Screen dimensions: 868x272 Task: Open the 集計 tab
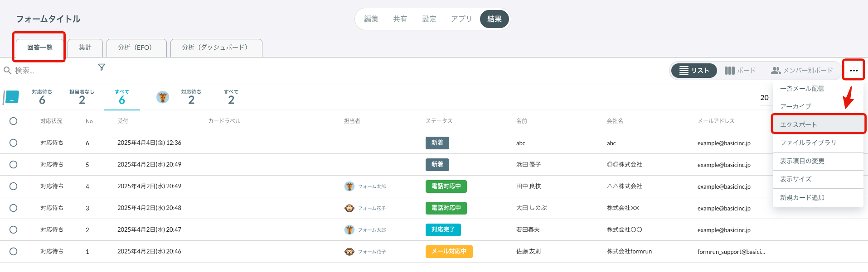(85, 48)
